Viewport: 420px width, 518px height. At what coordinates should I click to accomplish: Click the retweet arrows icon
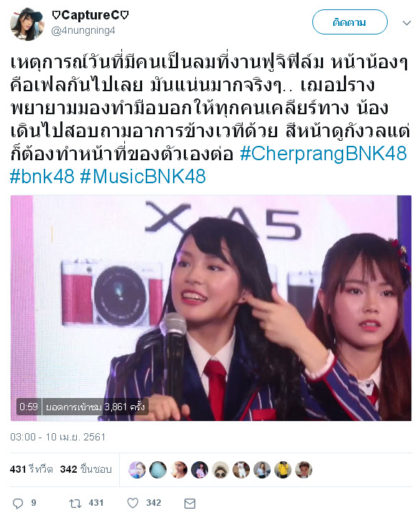click(75, 503)
